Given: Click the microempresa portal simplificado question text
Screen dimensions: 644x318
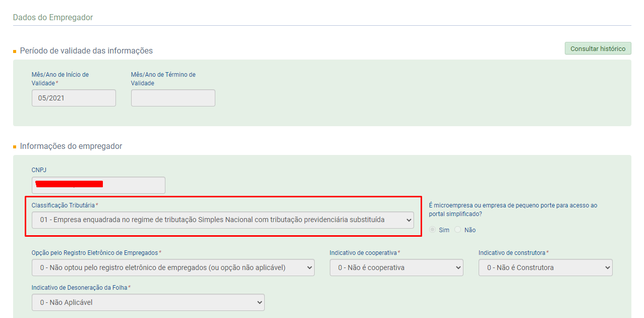Looking at the screenshot, I should [x=513, y=209].
